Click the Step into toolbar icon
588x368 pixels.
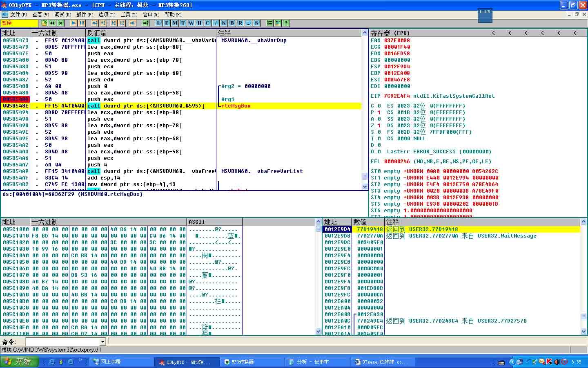point(95,23)
